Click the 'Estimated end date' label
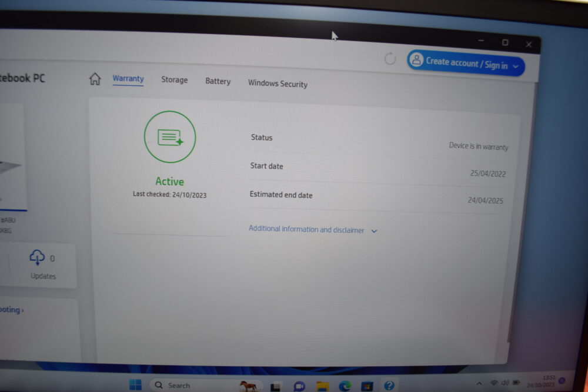 tap(281, 195)
